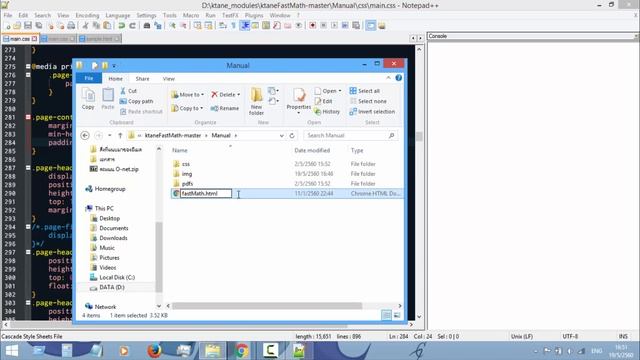Click Notepad++ Paste toolbar icon
Viewport: 640px width, 360px height.
coord(107,26)
